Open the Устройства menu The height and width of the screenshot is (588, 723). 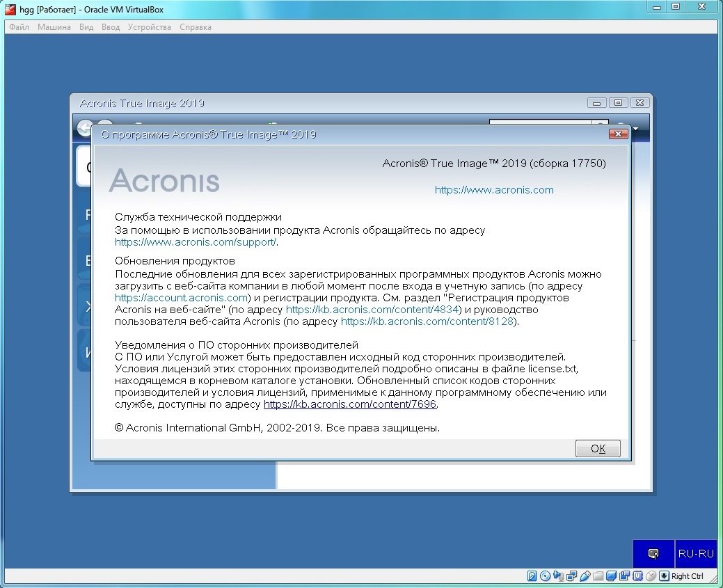[148, 27]
